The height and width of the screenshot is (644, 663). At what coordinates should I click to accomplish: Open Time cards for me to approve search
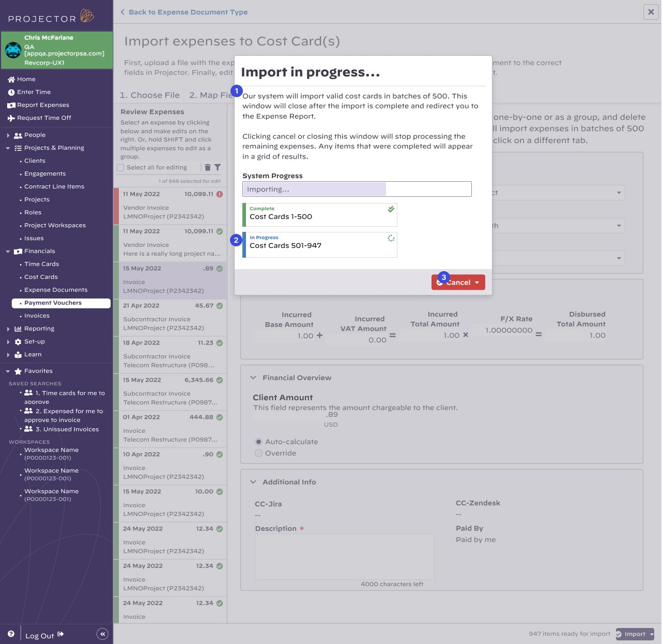[x=64, y=397]
